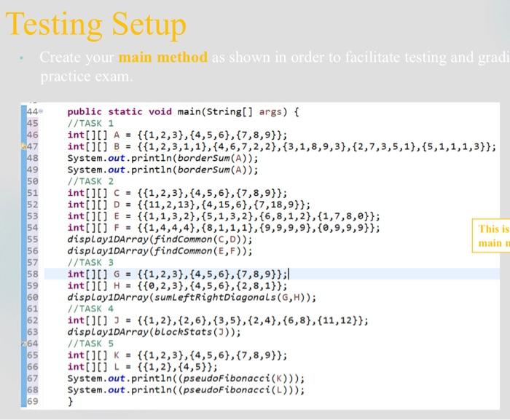This screenshot has width=510, height=420.
Task: Click the 'int[][] E' array declaration
Action: [224, 216]
